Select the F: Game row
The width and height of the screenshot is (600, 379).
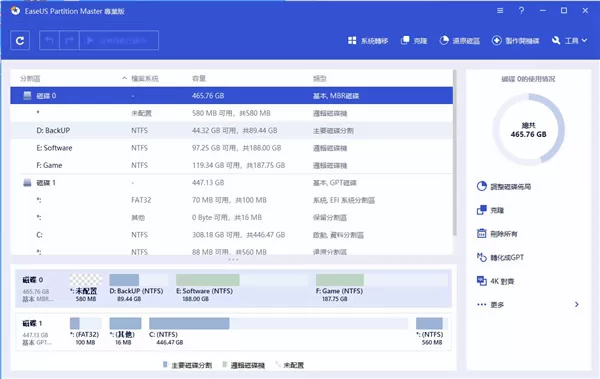coord(232,165)
